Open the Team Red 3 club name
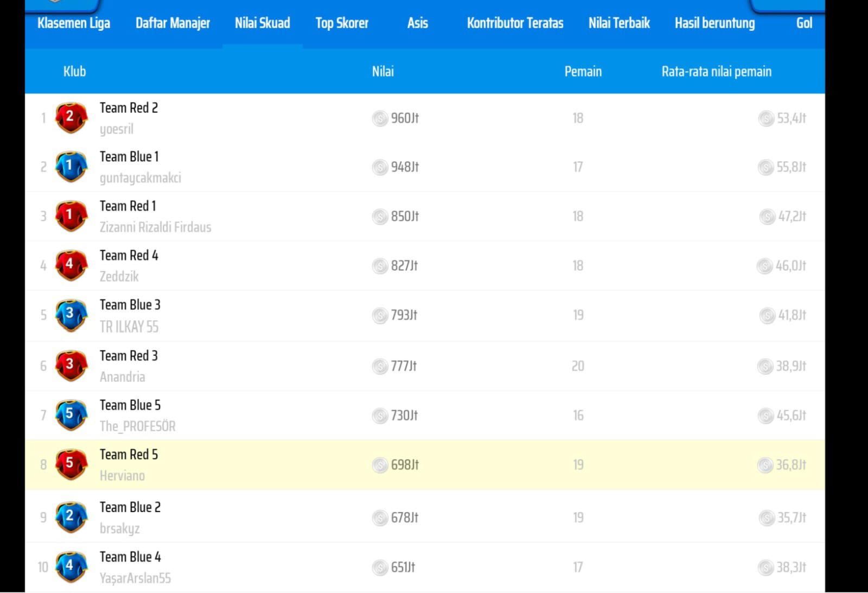The width and height of the screenshot is (868, 593). (x=129, y=356)
